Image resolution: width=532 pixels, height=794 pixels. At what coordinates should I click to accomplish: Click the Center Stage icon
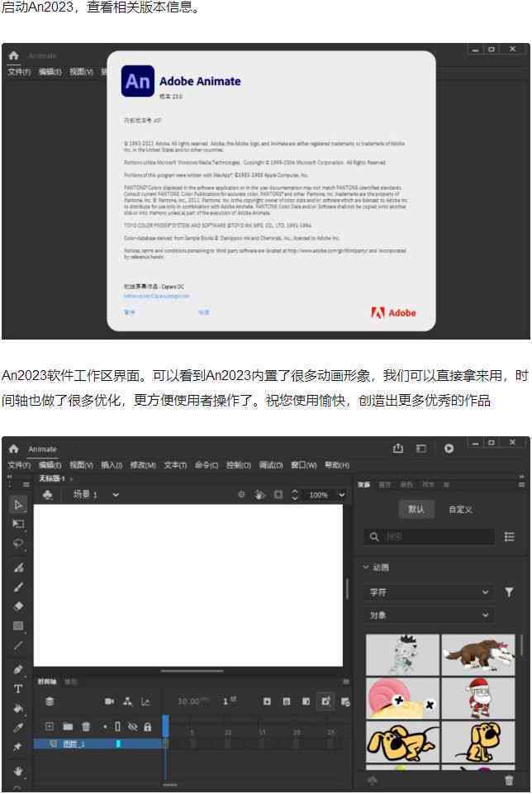pos(241,494)
